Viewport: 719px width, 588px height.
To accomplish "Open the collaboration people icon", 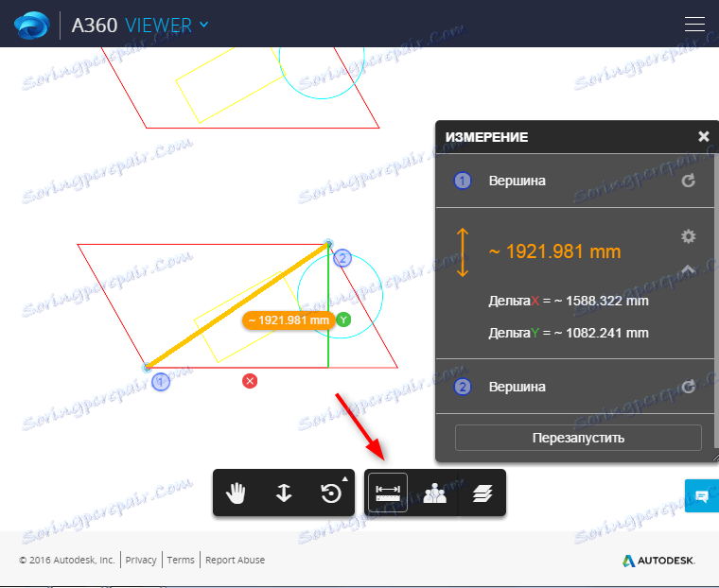I will point(434,493).
